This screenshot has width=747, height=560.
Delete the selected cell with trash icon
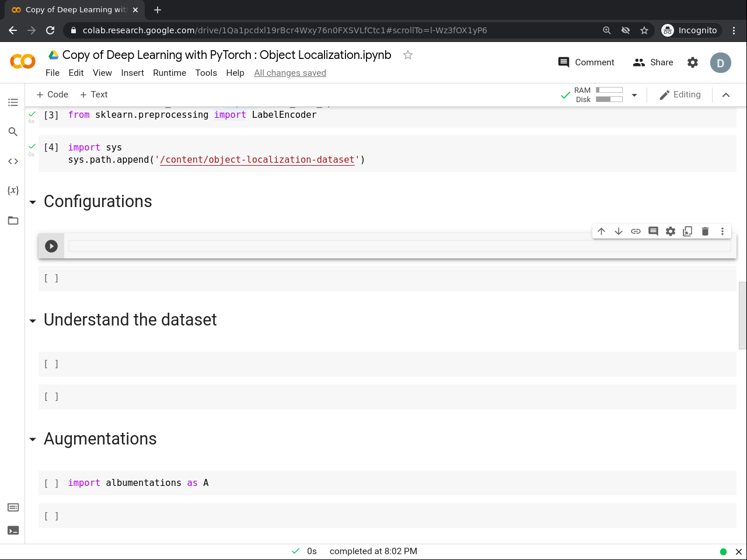point(705,231)
